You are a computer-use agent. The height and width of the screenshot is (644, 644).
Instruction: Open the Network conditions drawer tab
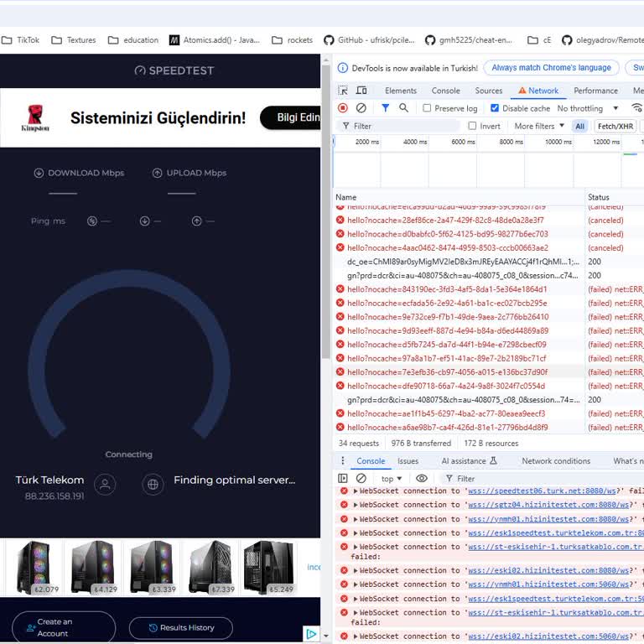pyautogui.click(x=556, y=461)
